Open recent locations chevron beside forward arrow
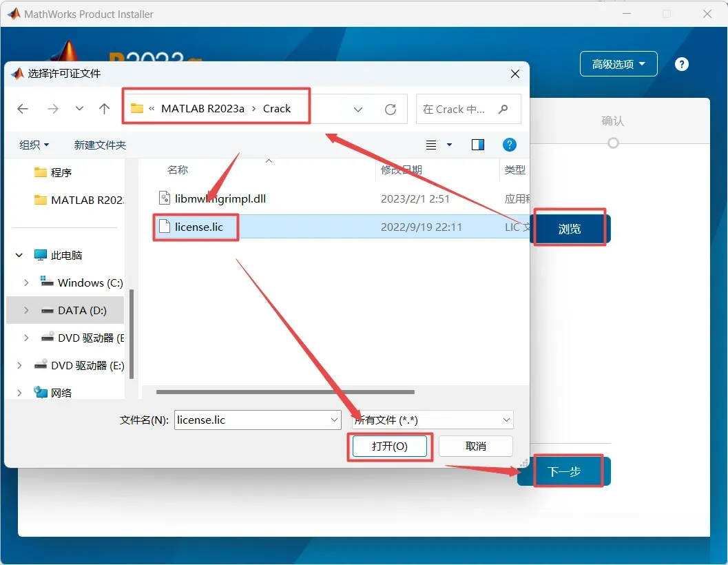This screenshot has height=565, width=728. 79,109
